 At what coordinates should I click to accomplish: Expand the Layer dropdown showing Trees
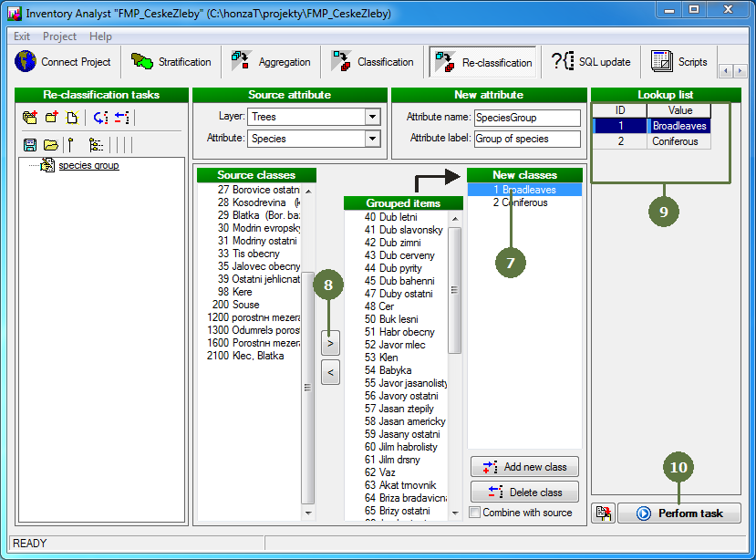click(x=371, y=117)
